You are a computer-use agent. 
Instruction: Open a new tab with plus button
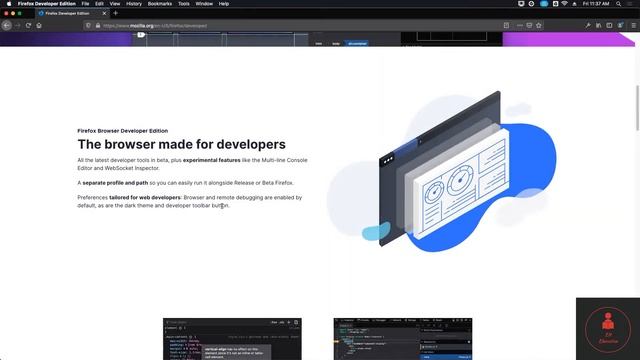pos(116,13)
